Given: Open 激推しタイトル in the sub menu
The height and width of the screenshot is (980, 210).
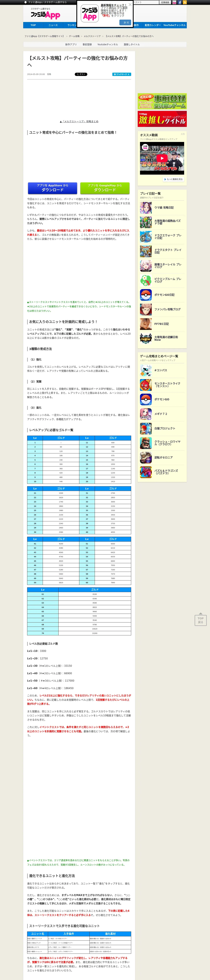Looking at the screenshot, I should pos(131,45).
